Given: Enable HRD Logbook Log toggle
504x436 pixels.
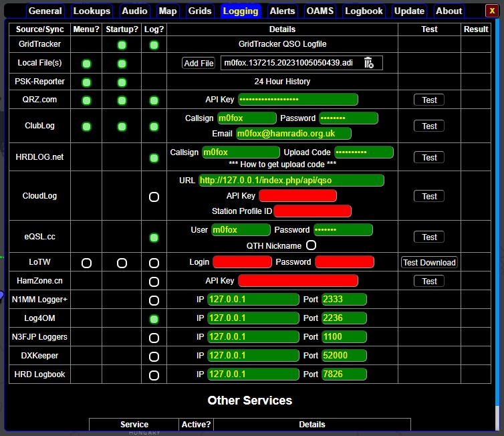Looking at the screenshot, I should pos(154,375).
